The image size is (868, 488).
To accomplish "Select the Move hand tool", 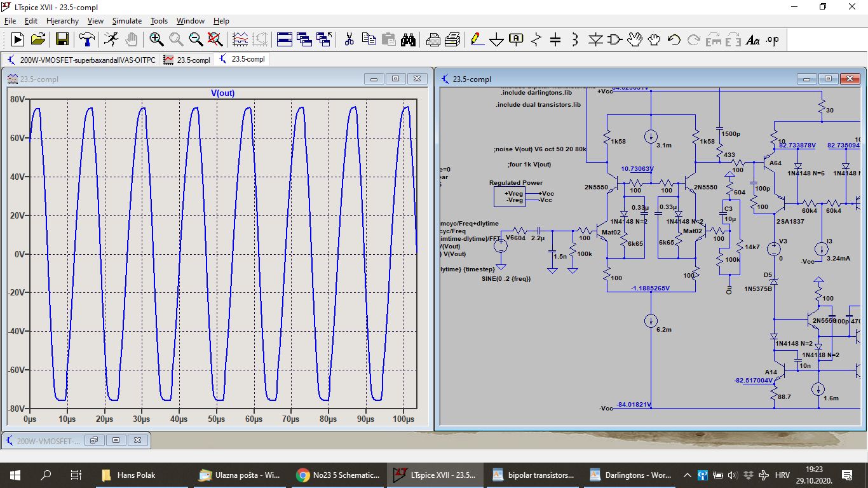I will (x=635, y=39).
